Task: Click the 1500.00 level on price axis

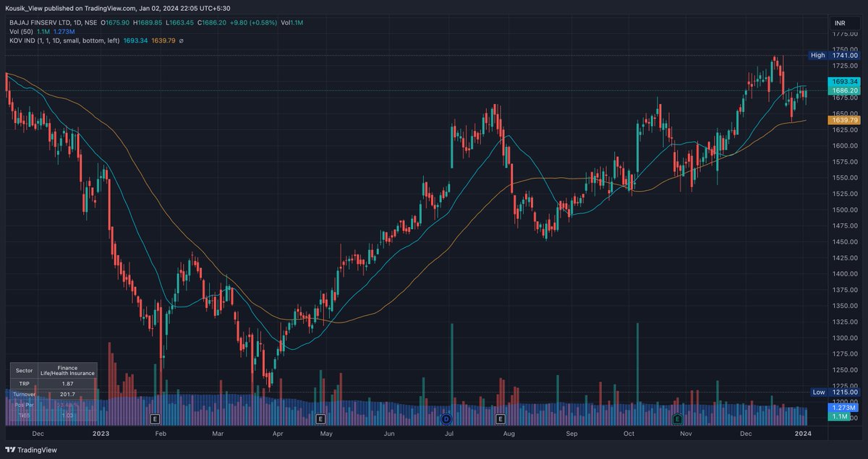Action: 845,210
